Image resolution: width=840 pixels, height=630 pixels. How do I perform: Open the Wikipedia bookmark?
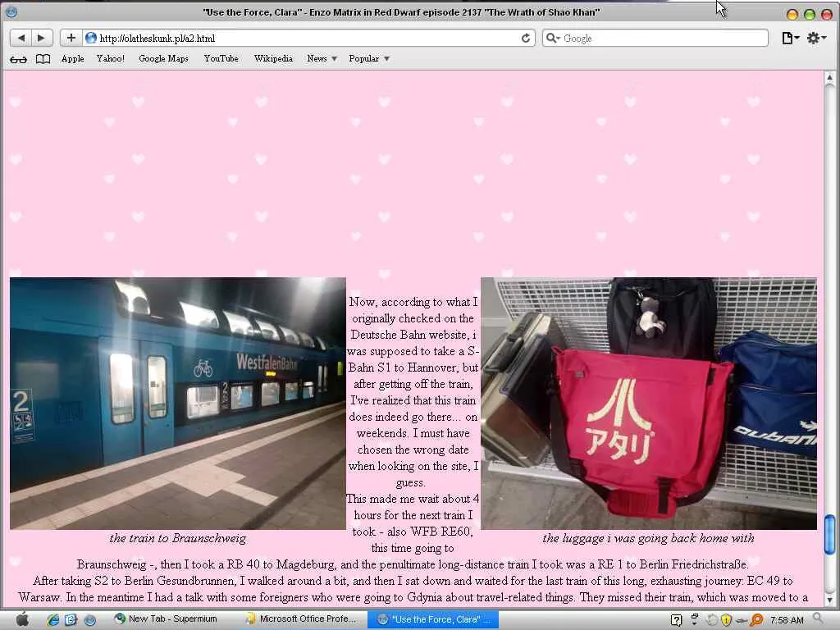tap(273, 58)
